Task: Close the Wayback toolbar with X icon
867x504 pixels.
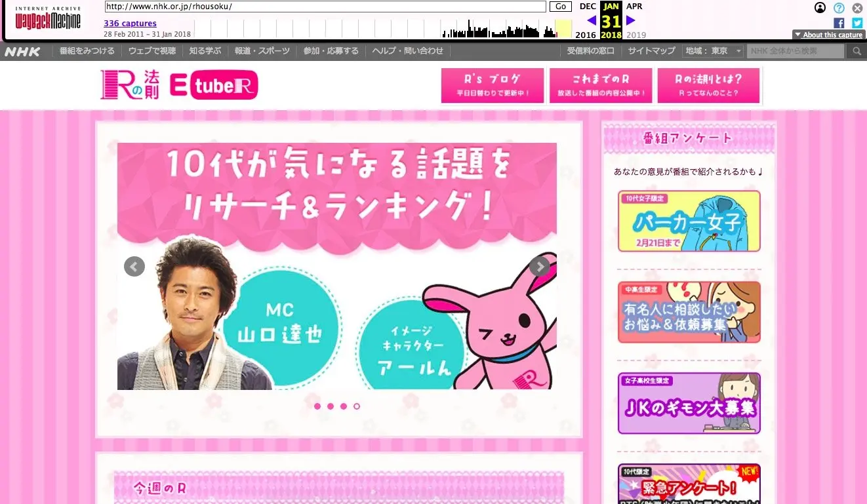Action: pyautogui.click(x=857, y=8)
